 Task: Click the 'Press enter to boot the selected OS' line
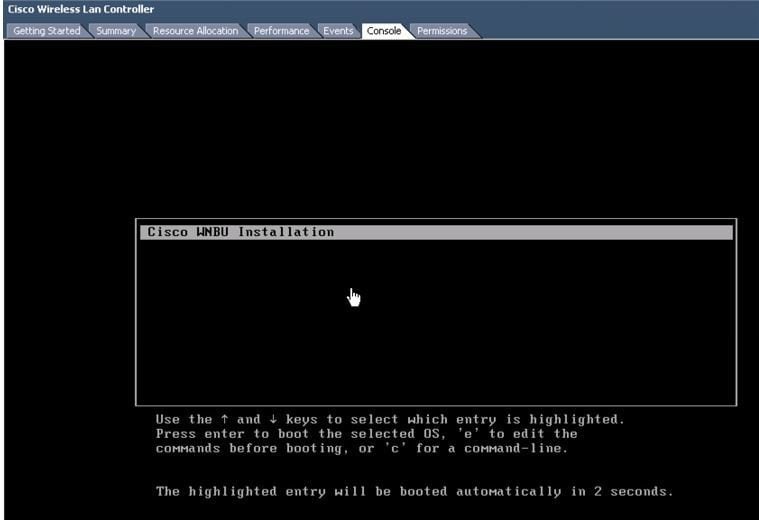366,434
